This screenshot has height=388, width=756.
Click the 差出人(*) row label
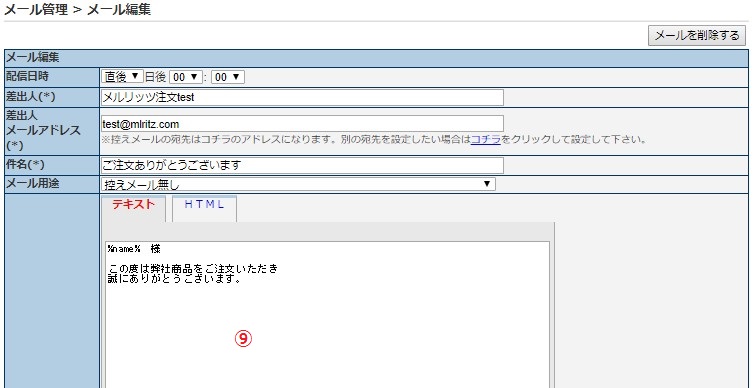coord(30,96)
